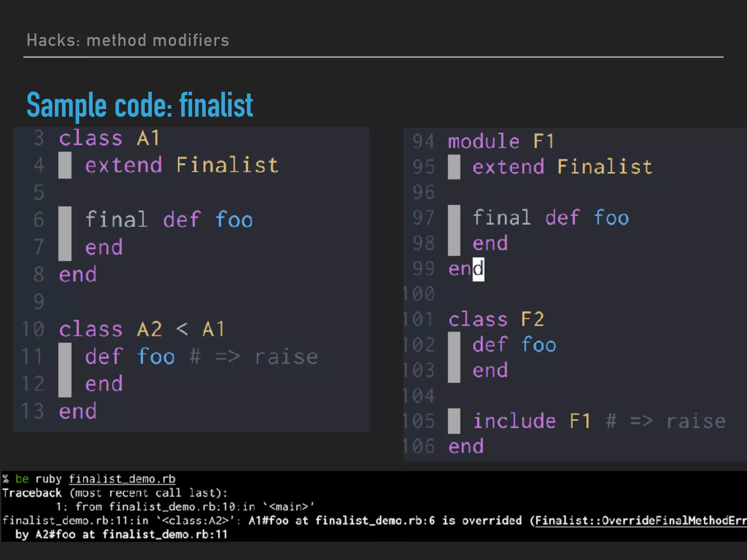Click 'class A2 < A1' on line 10
The image size is (747, 560).
click(142, 329)
